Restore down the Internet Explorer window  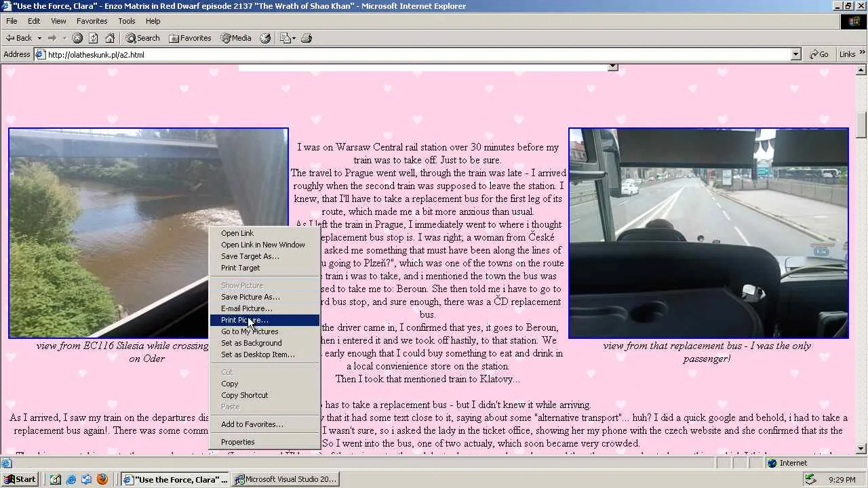click(848, 6)
